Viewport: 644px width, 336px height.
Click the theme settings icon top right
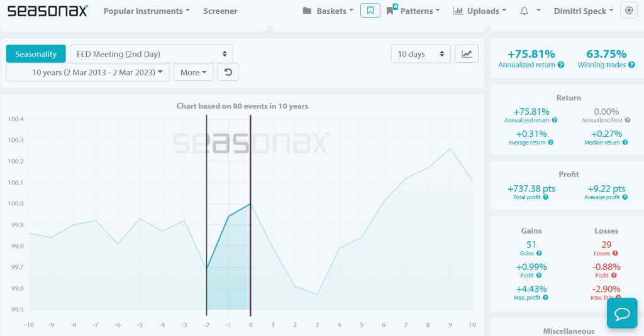click(x=629, y=11)
